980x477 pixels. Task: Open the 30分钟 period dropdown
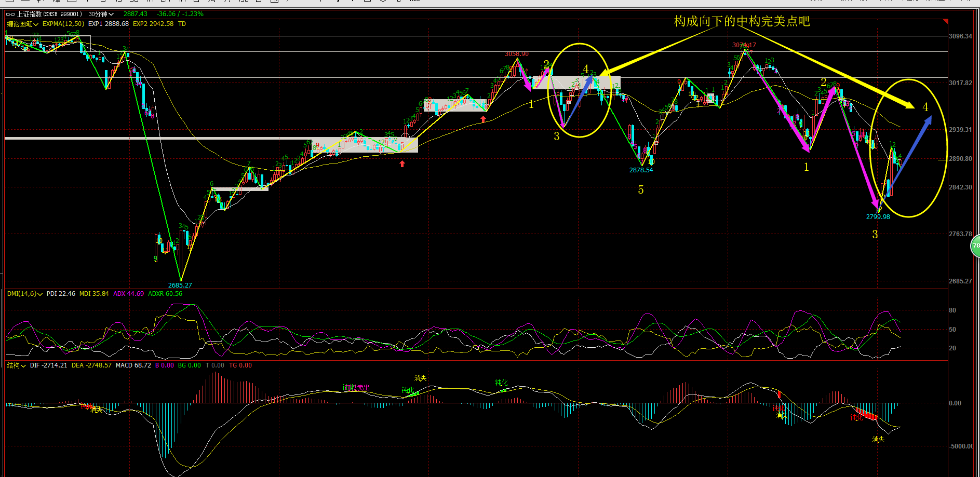pyautogui.click(x=101, y=14)
